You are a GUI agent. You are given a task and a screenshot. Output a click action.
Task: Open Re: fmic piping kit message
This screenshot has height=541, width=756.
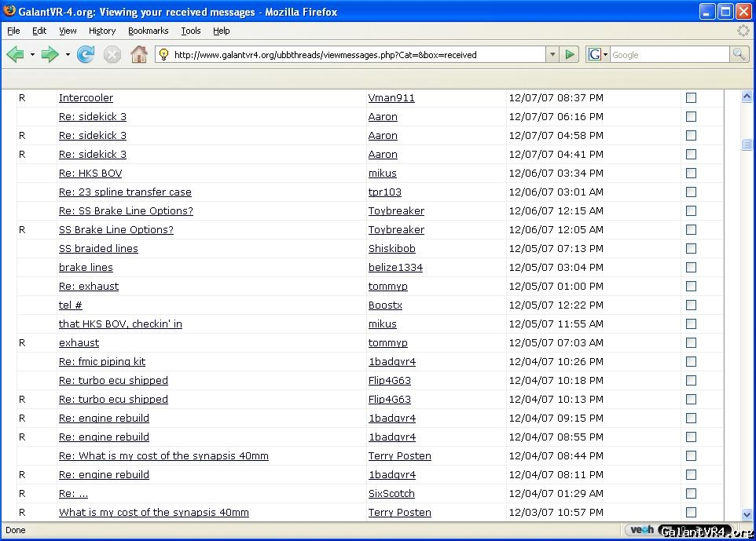pyautogui.click(x=101, y=361)
